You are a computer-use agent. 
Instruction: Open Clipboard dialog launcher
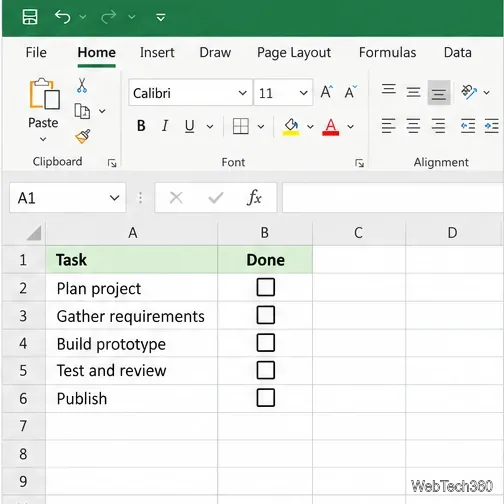click(x=112, y=163)
